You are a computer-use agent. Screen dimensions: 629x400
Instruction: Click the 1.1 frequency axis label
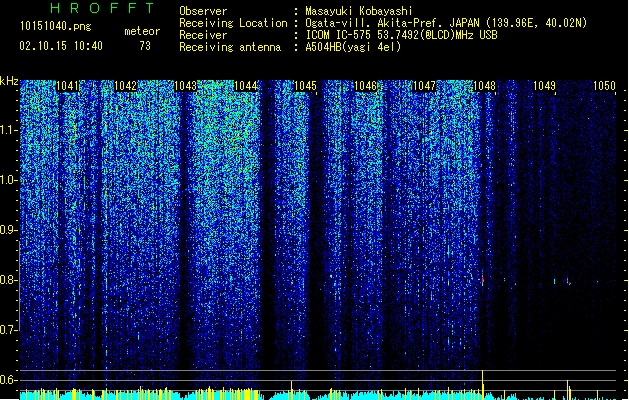pos(8,130)
